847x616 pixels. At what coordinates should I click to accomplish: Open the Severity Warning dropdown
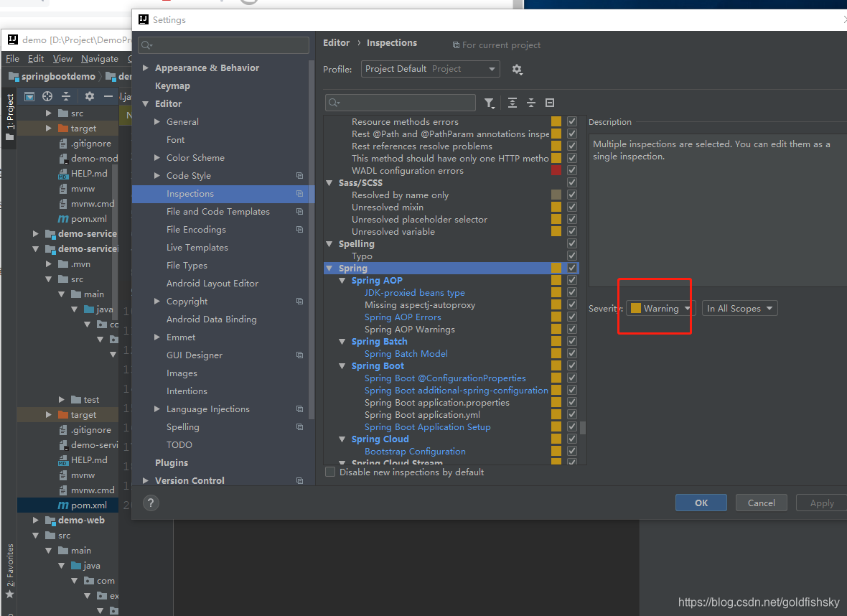660,308
